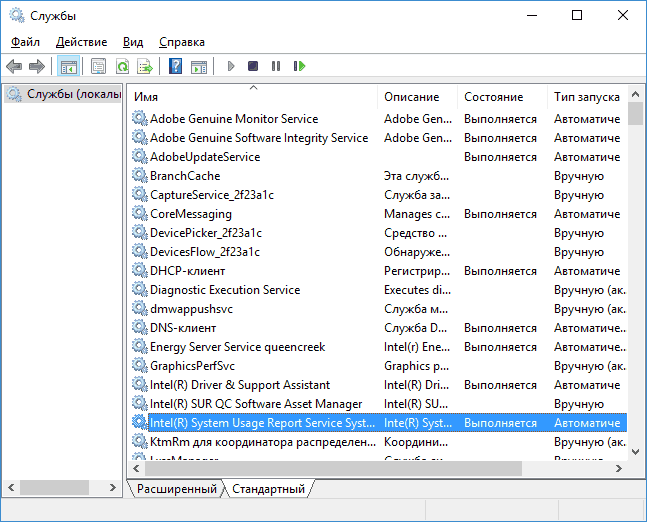Sort by the Тип запуска column header
This screenshot has width=647, height=522.
(587, 97)
